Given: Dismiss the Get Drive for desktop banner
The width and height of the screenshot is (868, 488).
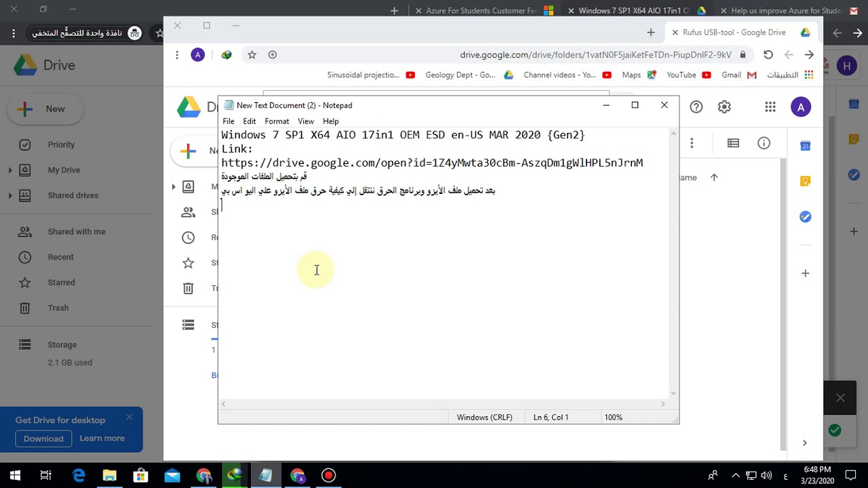Looking at the screenshot, I should click(x=130, y=417).
